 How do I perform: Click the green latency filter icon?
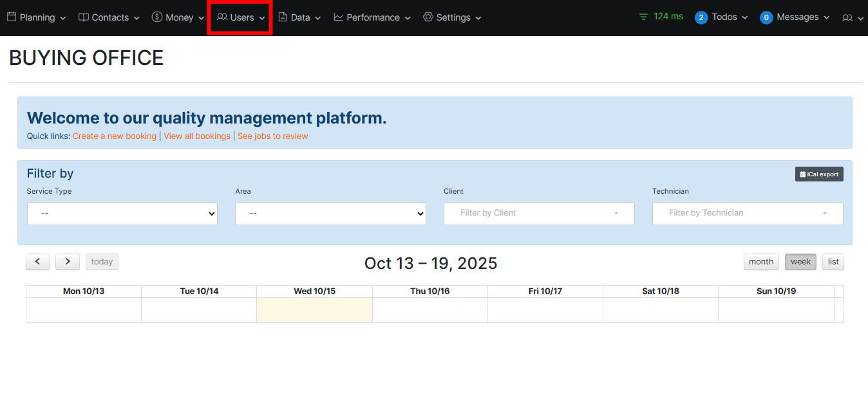click(x=643, y=17)
